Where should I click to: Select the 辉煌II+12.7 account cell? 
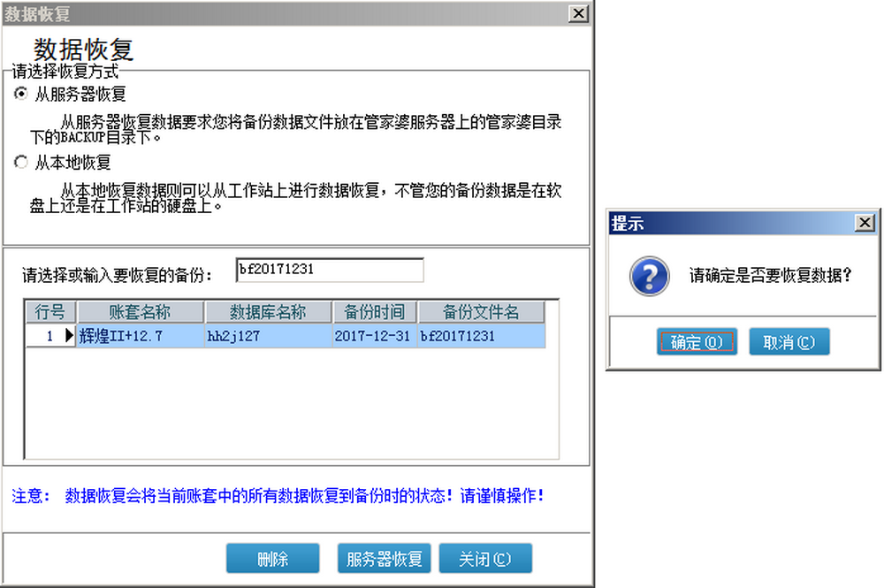141,336
